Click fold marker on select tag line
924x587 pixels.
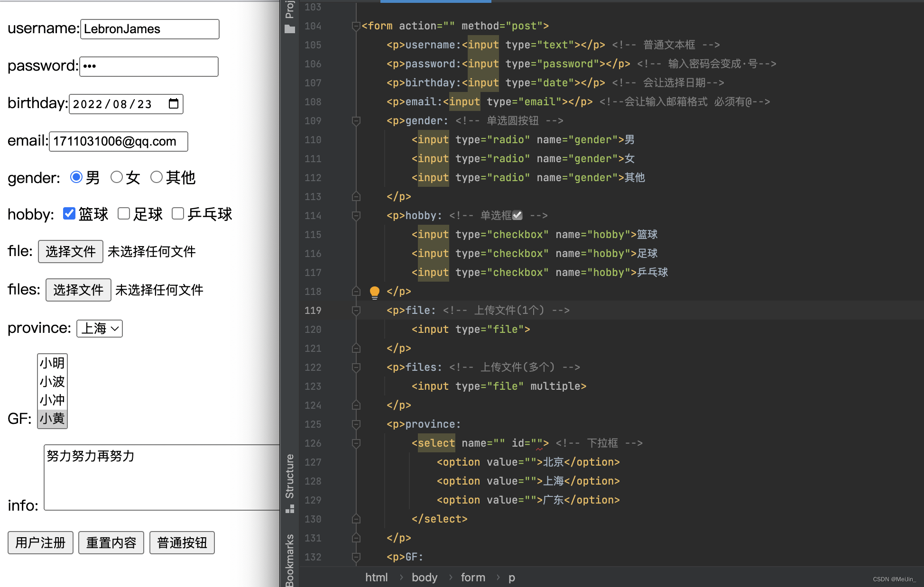point(356,443)
